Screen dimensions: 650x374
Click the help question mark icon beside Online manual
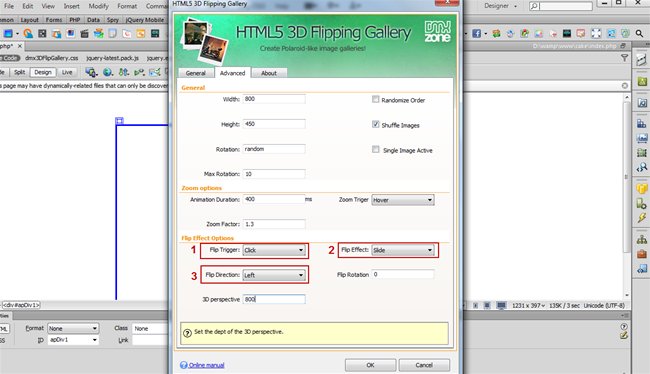184,365
